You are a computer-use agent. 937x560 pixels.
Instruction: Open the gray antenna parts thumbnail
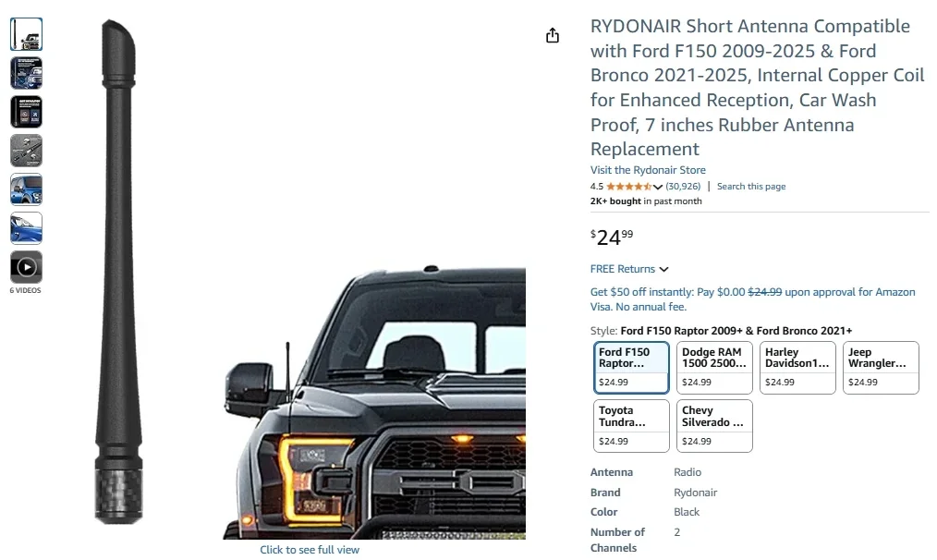(x=26, y=151)
